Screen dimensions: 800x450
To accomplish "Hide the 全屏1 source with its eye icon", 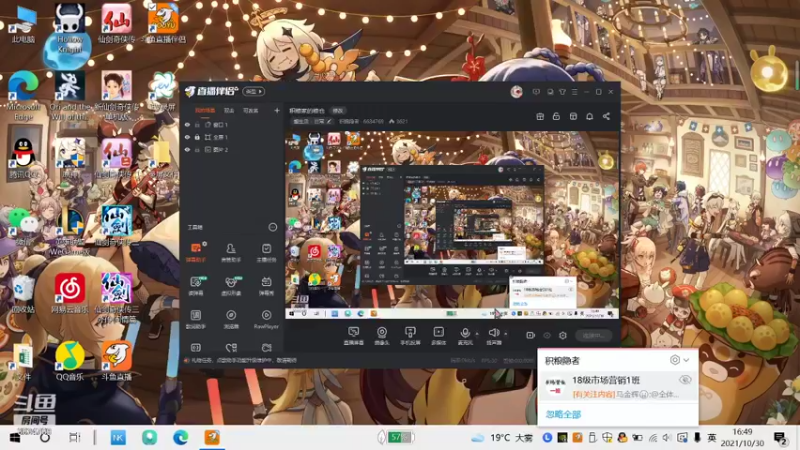I will (x=187, y=137).
